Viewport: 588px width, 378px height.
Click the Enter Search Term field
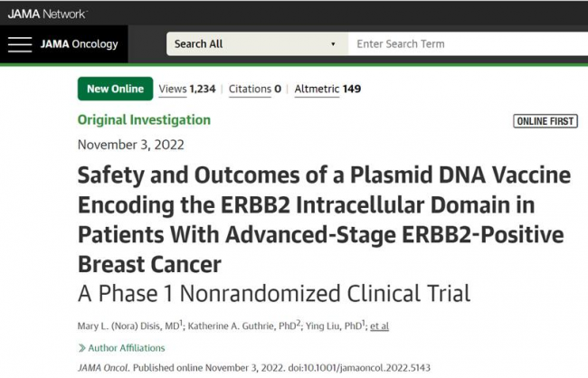tap(466, 44)
